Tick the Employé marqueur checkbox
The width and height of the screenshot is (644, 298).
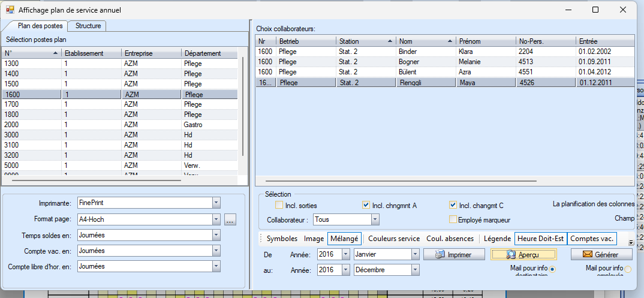453,220
